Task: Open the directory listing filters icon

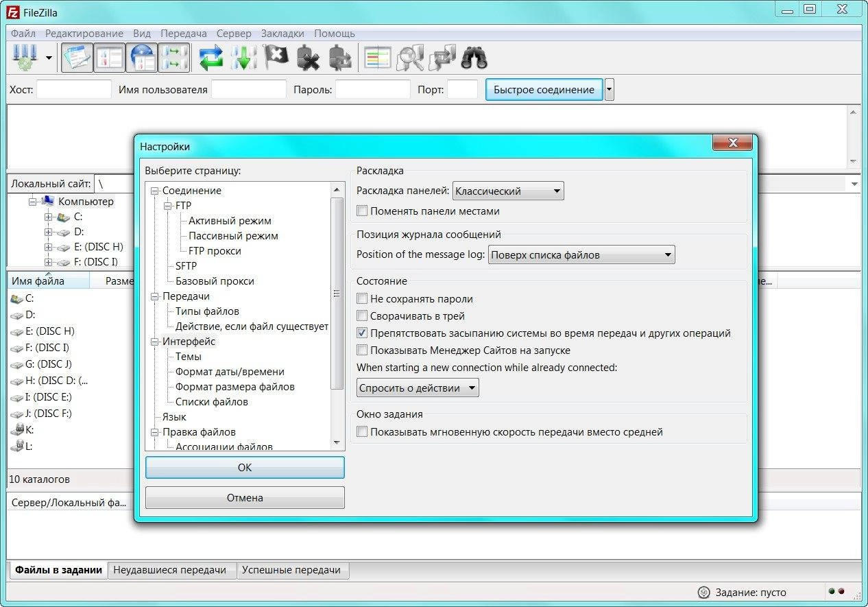Action: pyautogui.click(x=377, y=58)
